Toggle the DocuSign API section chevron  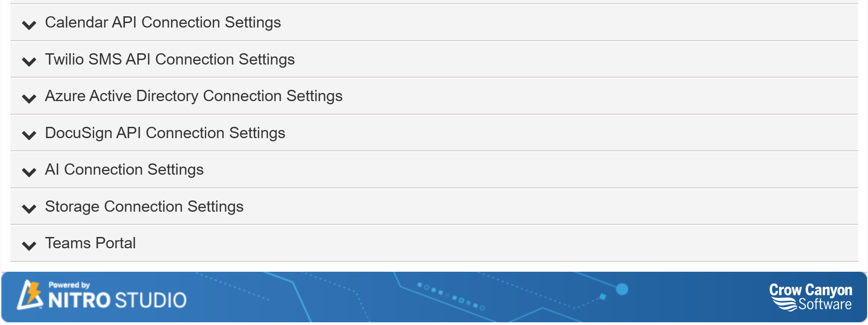click(x=29, y=135)
